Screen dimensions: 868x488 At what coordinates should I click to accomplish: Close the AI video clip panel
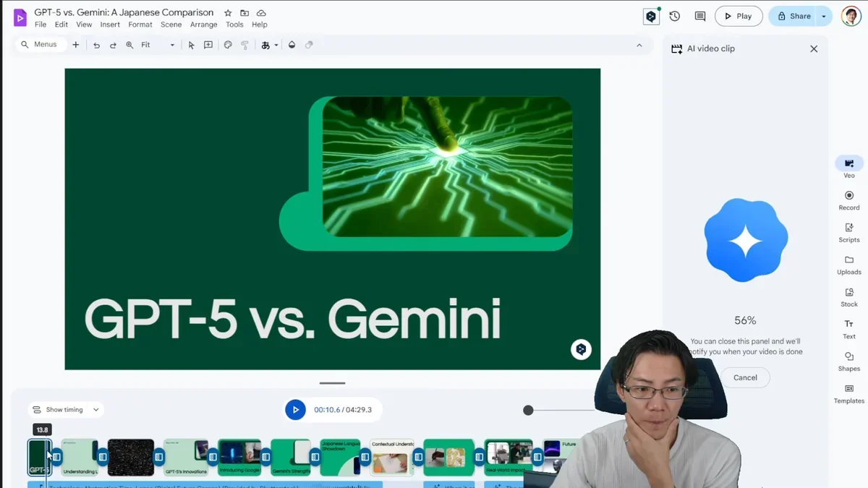(x=814, y=48)
